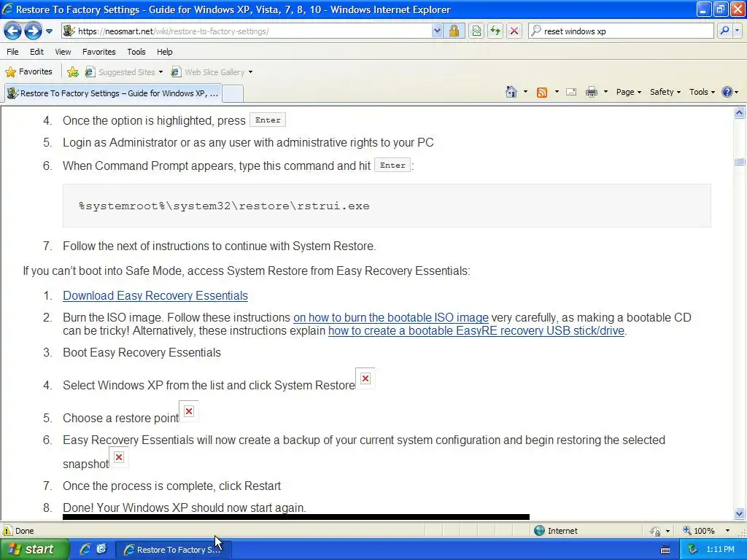This screenshot has height=560, width=747.
Task: Click the Internet Explorer title bar icon
Action: click(x=7, y=9)
